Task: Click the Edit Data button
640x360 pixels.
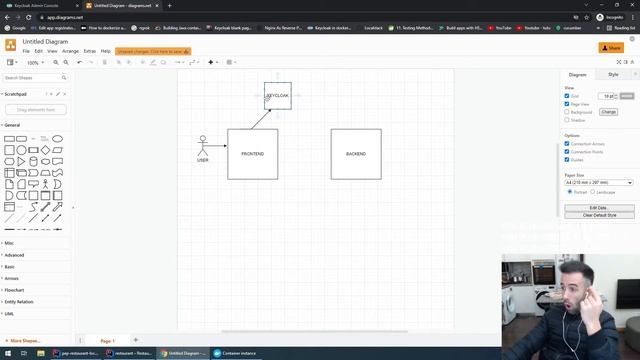Action: 599,208
